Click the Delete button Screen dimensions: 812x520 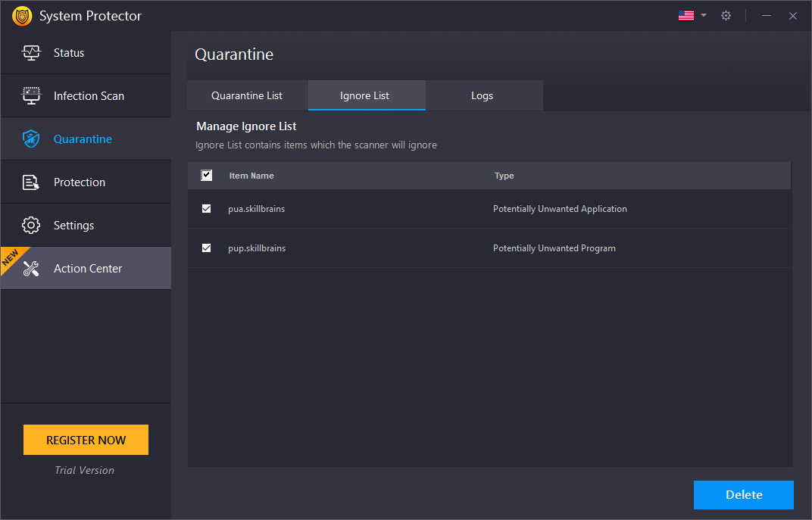[x=743, y=494]
